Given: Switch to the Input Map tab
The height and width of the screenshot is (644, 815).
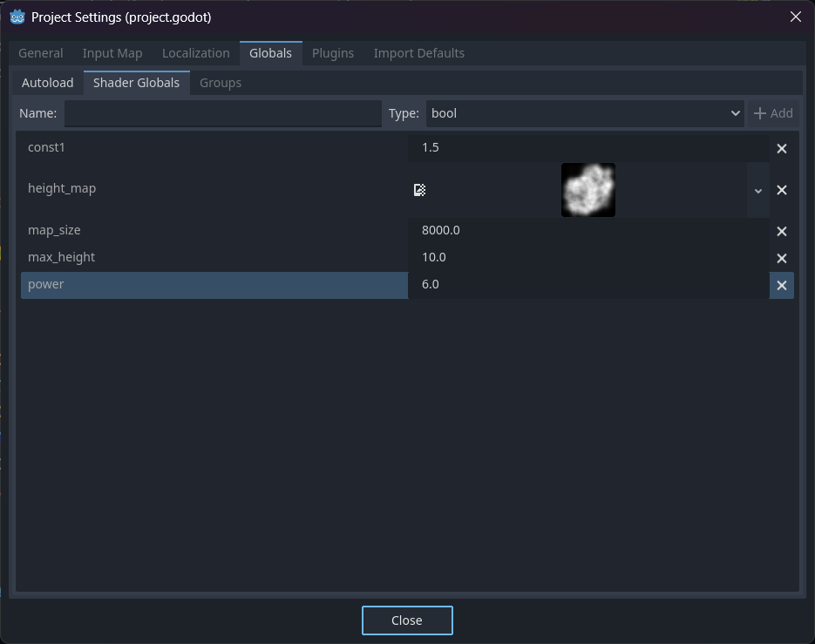Looking at the screenshot, I should click(x=112, y=53).
